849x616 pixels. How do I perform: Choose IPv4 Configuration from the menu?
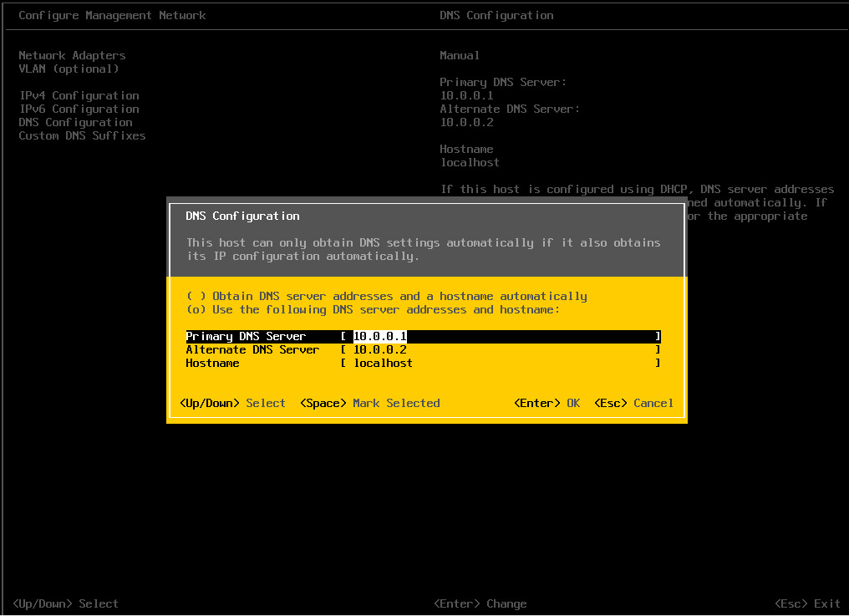pyautogui.click(x=79, y=95)
